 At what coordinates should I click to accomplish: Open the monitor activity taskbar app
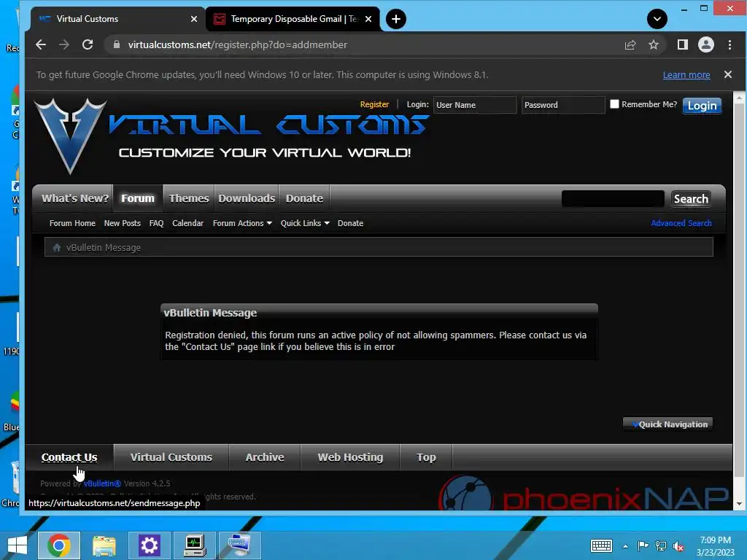194,545
